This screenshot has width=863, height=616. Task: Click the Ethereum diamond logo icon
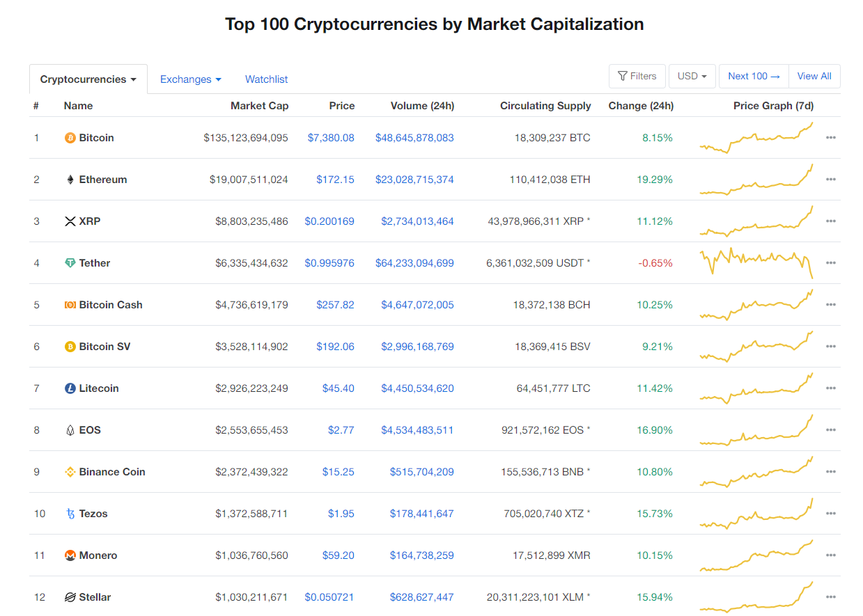point(70,180)
